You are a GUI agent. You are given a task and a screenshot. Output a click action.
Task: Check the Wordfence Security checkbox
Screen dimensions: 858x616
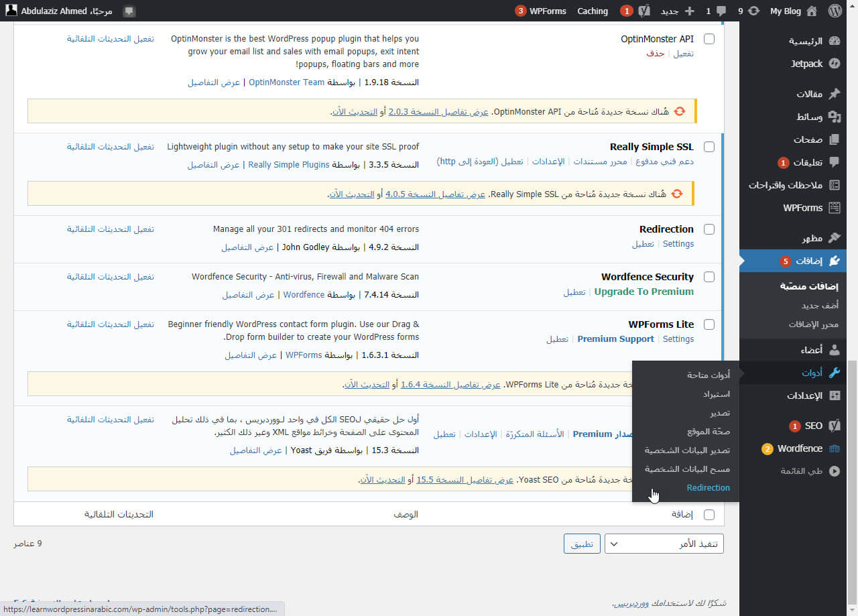[x=709, y=277]
